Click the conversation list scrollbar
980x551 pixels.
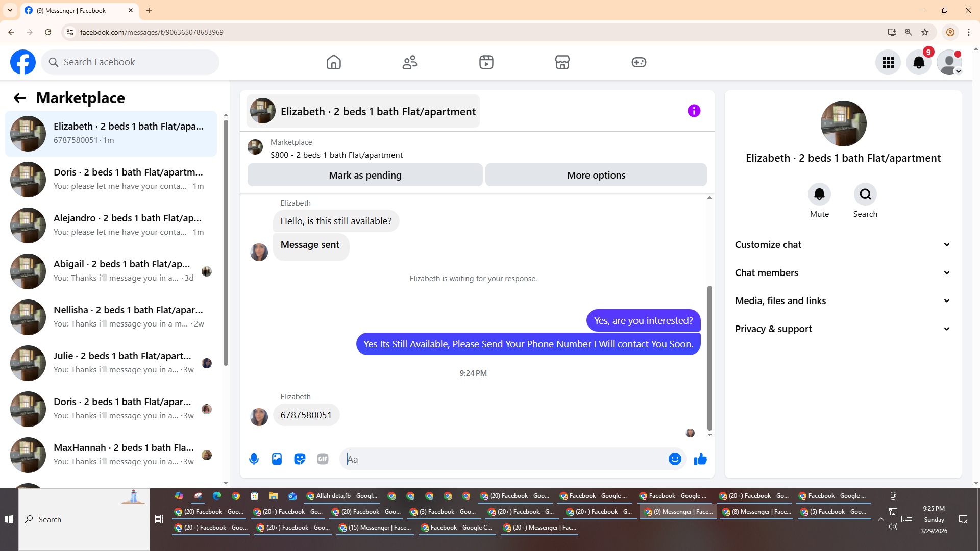point(226,242)
